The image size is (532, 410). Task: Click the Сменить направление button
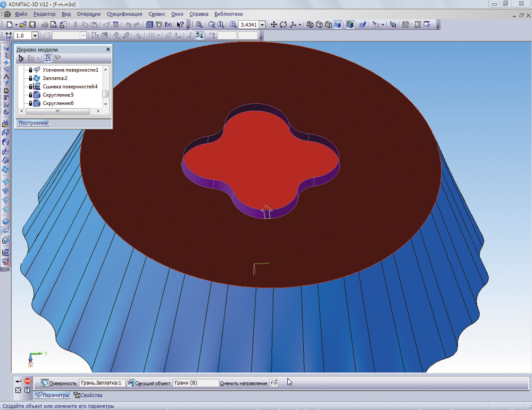[273, 383]
